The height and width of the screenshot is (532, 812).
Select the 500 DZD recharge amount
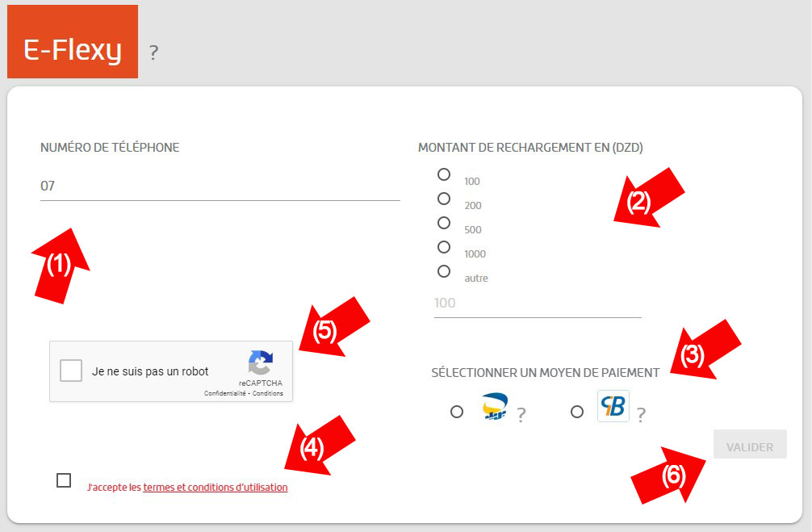[444, 223]
